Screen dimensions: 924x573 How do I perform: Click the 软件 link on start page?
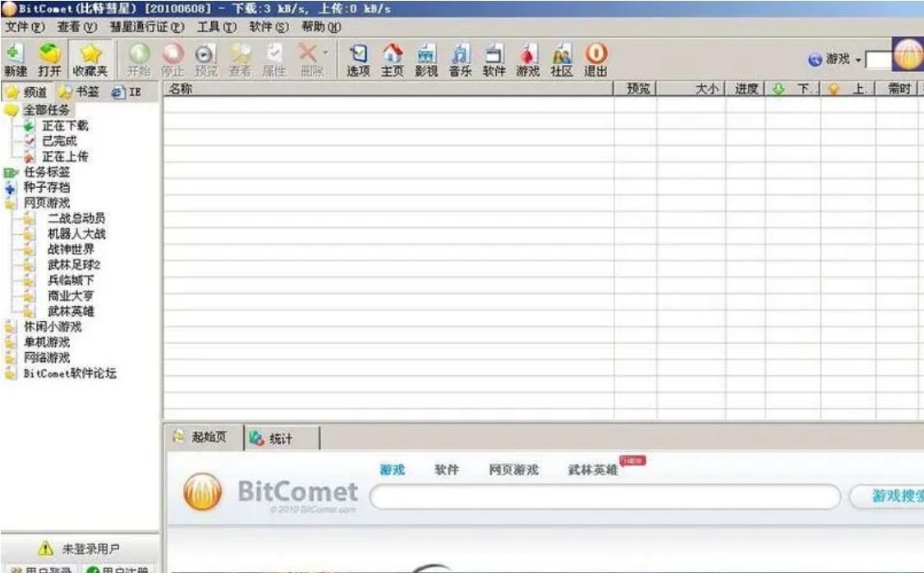[x=446, y=470]
